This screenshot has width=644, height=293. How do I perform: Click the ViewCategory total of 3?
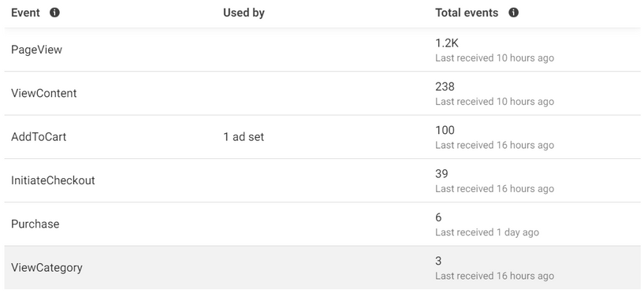[x=438, y=261]
